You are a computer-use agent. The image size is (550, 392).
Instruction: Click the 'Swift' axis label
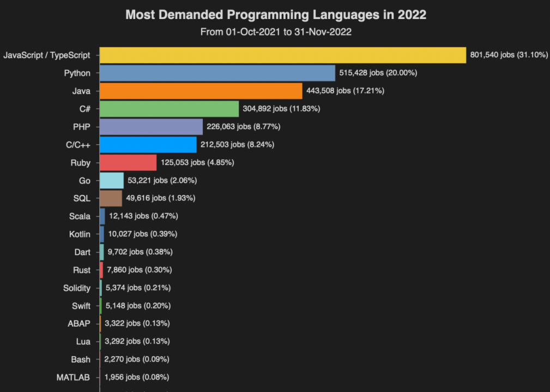(81, 306)
